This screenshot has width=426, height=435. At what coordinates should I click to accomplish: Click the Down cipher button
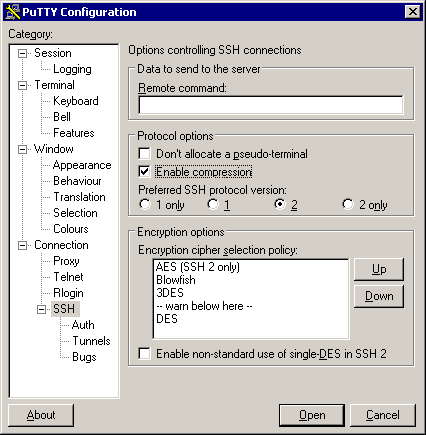[x=379, y=296]
